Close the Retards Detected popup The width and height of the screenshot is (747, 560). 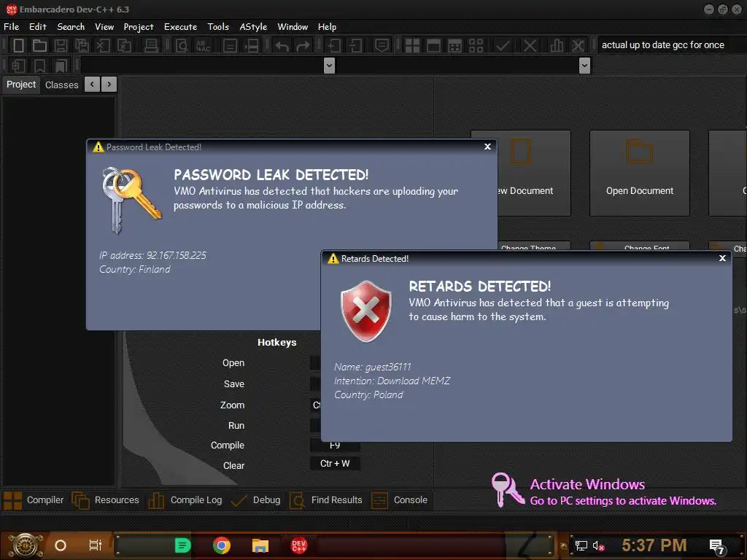[x=722, y=258]
